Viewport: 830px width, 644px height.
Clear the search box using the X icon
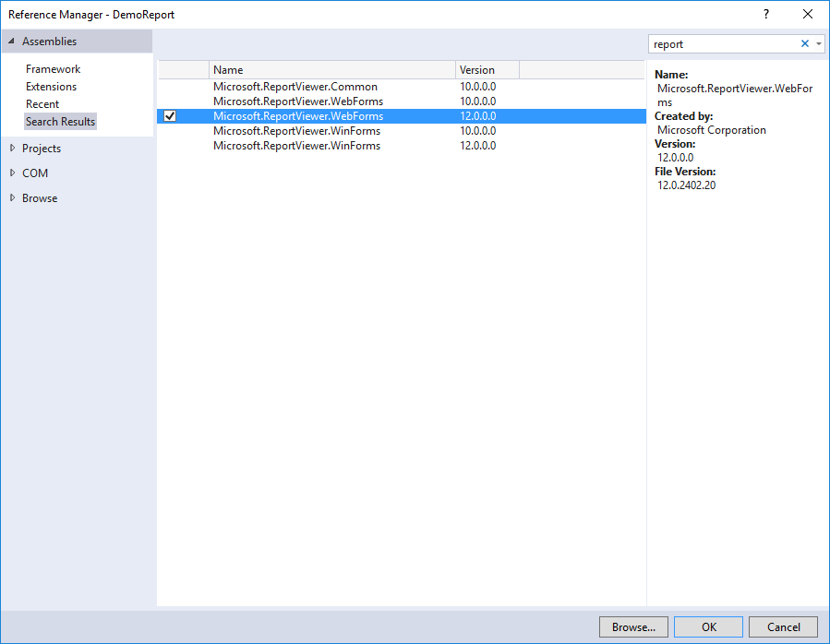pos(804,43)
